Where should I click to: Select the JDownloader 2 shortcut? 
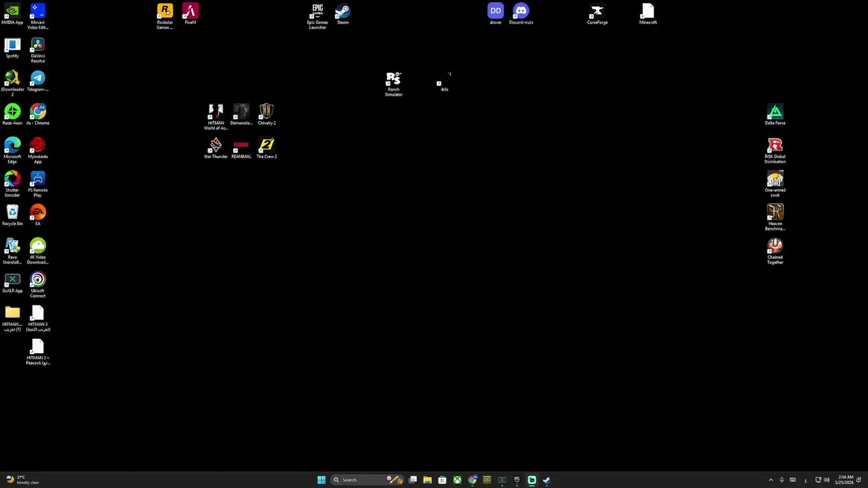12,84
